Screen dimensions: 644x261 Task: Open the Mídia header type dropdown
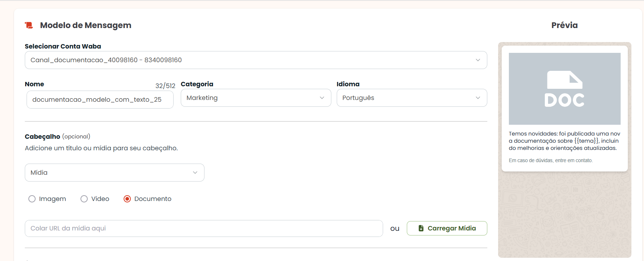coord(115,173)
